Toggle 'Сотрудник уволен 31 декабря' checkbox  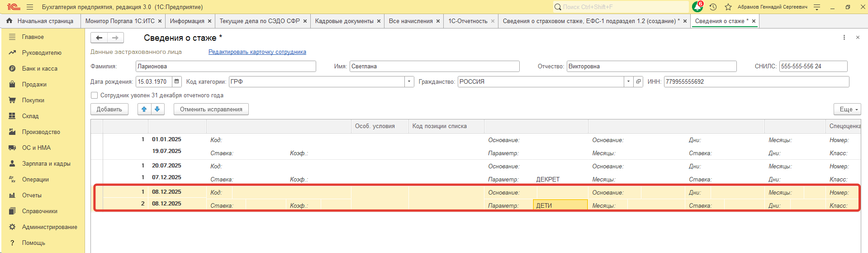pyautogui.click(x=95, y=95)
